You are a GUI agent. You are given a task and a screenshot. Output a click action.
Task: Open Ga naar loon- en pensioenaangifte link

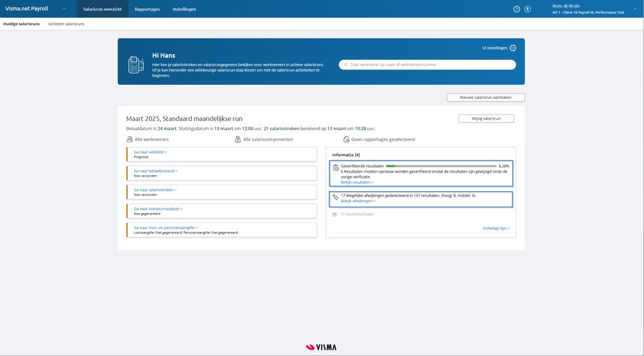[x=166, y=228]
